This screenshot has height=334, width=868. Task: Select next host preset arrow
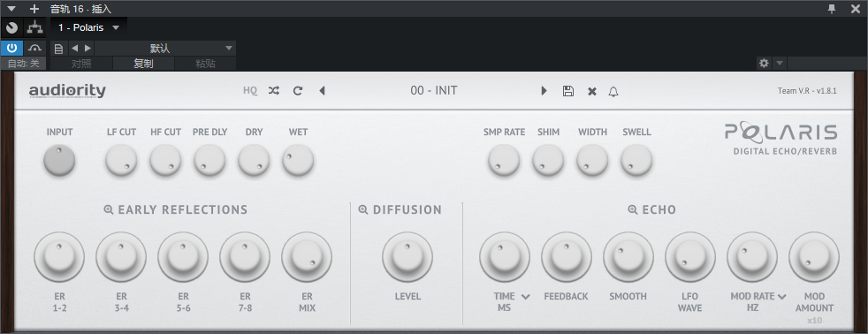coord(88,48)
